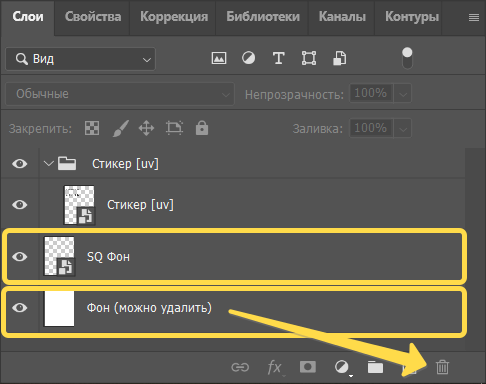Screen dimensions: 486x384
Task: Select the SQ Фон layer name
Action: point(108,257)
